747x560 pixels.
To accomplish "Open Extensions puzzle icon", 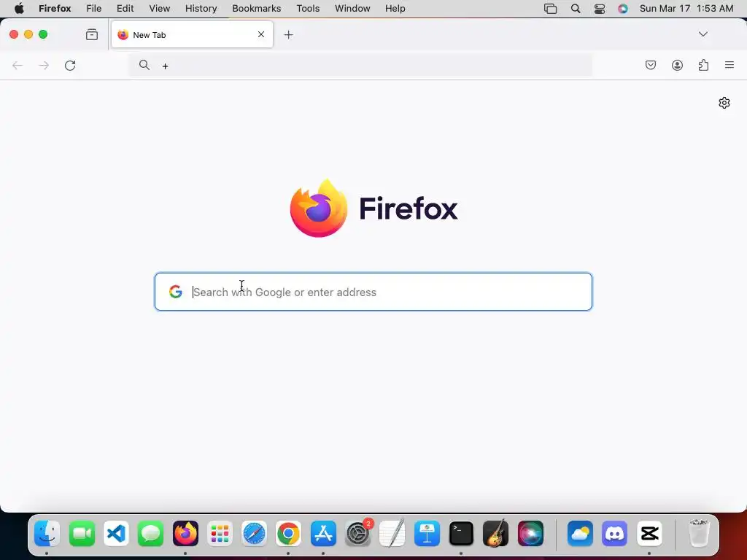I will click(x=703, y=65).
